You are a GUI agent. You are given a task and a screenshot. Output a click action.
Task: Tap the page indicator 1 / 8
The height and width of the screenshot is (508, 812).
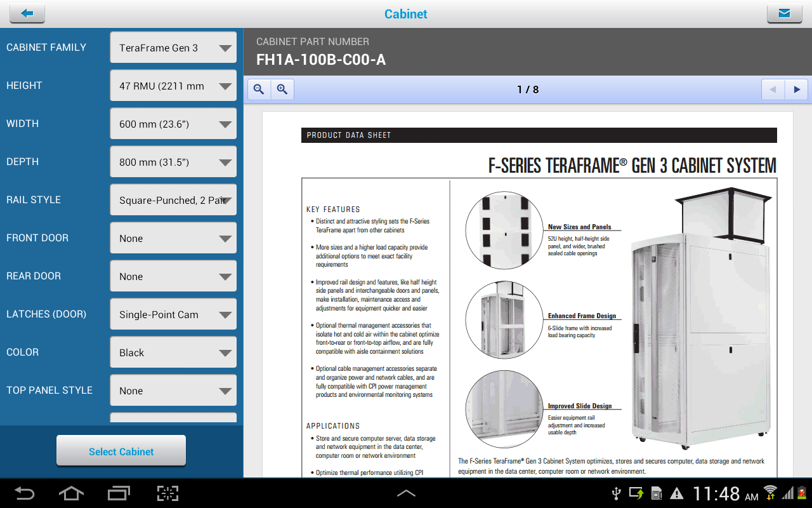[528, 90]
